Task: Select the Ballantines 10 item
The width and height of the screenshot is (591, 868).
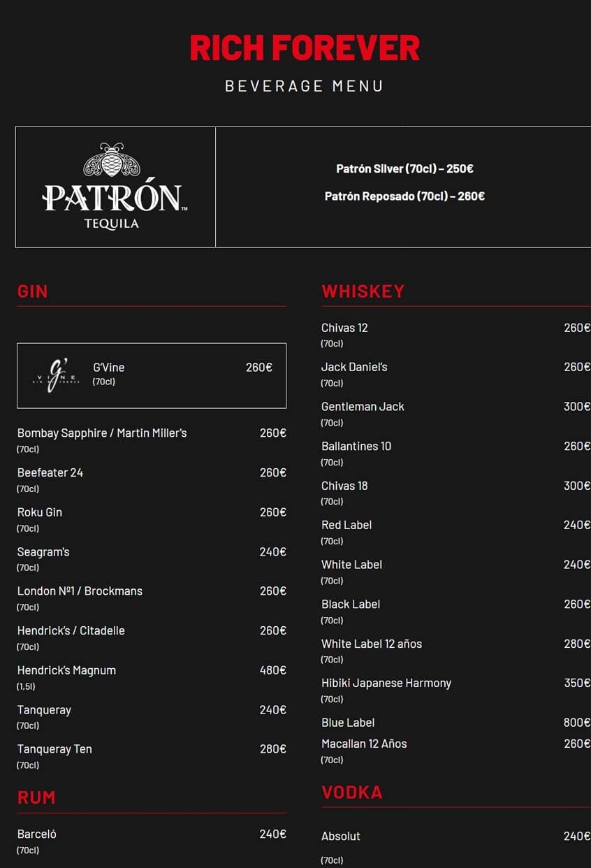Action: click(x=356, y=447)
